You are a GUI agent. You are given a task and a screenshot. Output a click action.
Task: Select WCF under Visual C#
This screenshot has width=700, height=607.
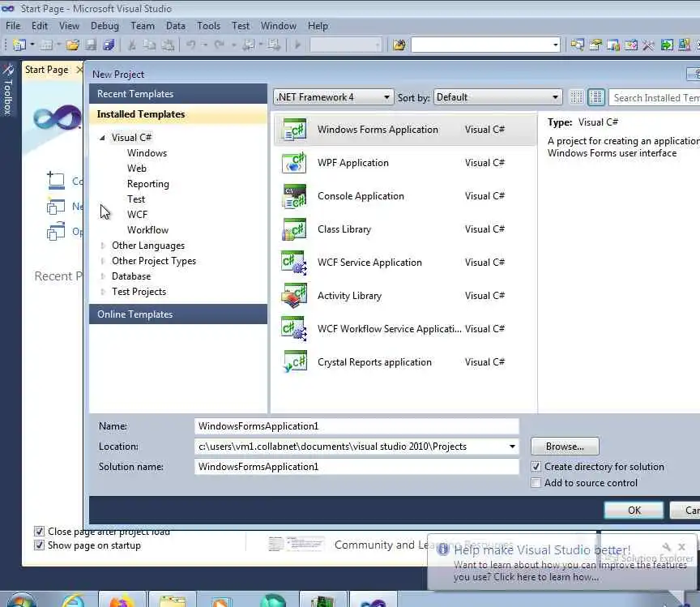coord(137,215)
